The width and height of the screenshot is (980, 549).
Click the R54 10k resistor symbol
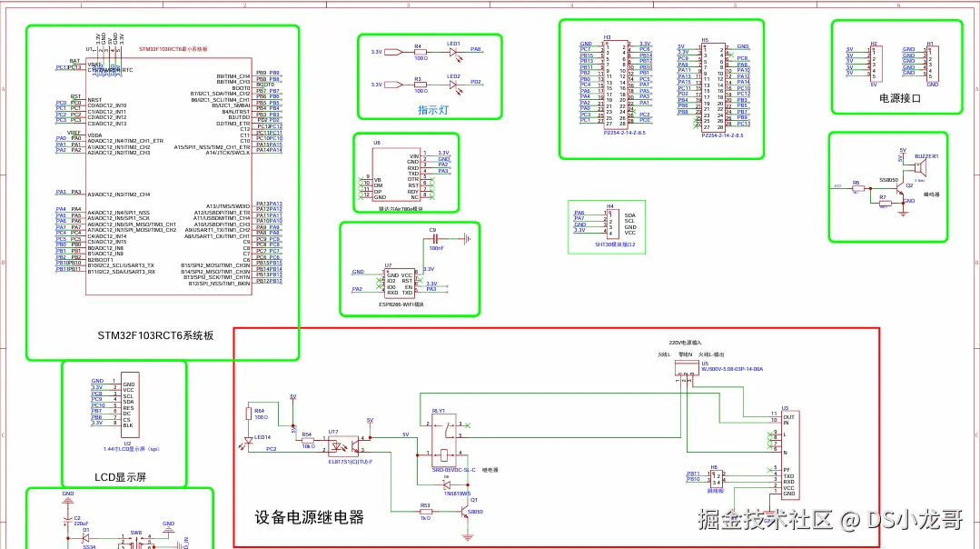(308, 441)
